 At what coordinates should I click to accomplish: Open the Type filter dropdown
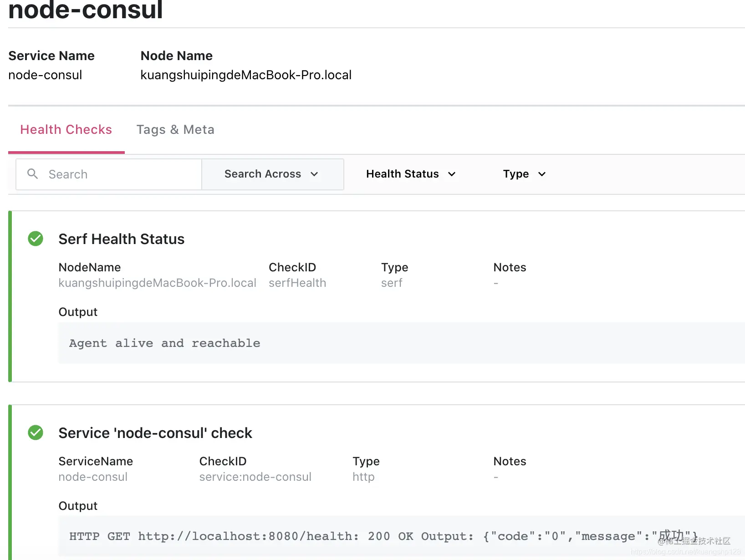tap(524, 174)
